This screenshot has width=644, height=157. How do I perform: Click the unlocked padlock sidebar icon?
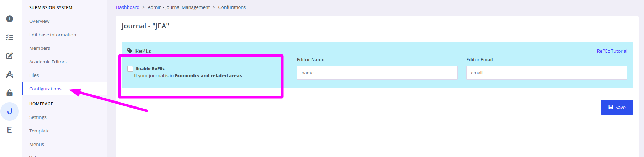coord(10,93)
